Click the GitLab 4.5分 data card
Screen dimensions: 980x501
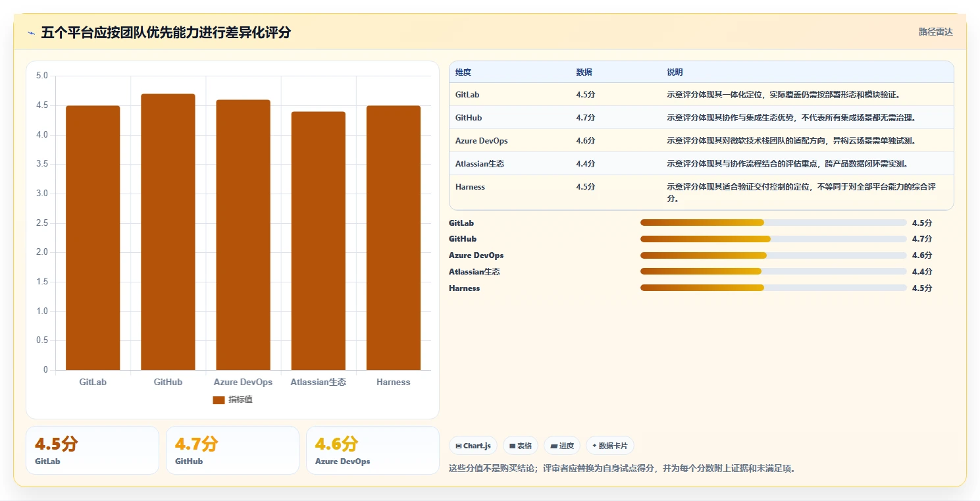pos(92,450)
